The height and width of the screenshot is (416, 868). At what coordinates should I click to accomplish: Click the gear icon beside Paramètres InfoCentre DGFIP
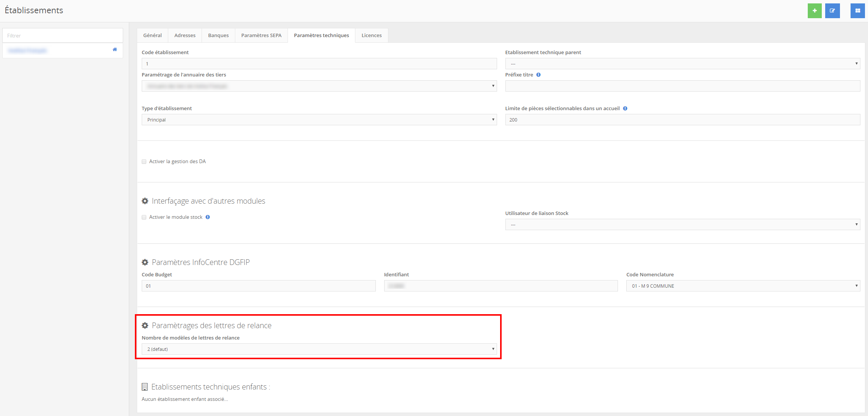145,262
